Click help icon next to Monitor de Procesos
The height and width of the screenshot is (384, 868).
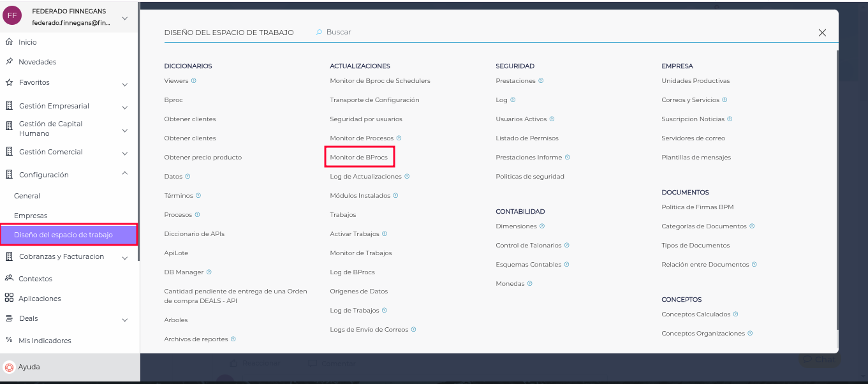(x=399, y=138)
